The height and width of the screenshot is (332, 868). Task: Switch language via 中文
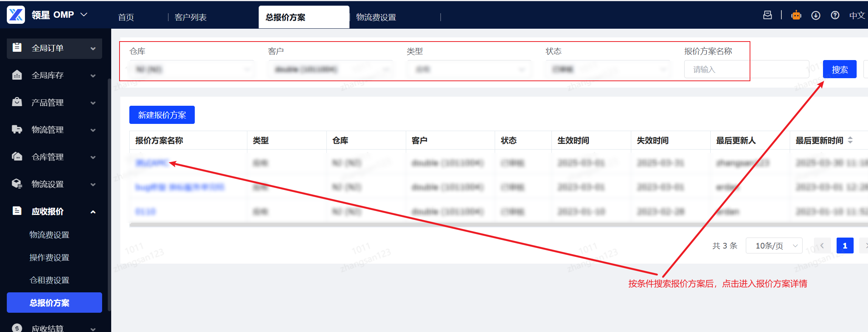click(857, 15)
